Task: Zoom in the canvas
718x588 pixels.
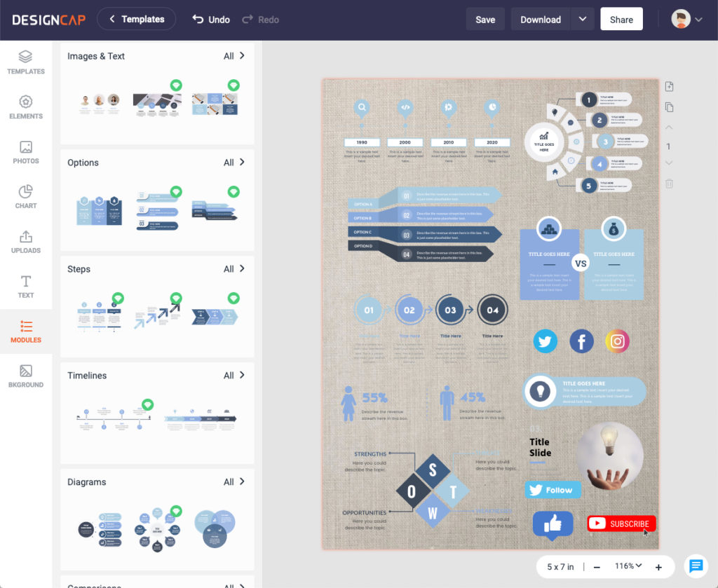Action: (658, 567)
